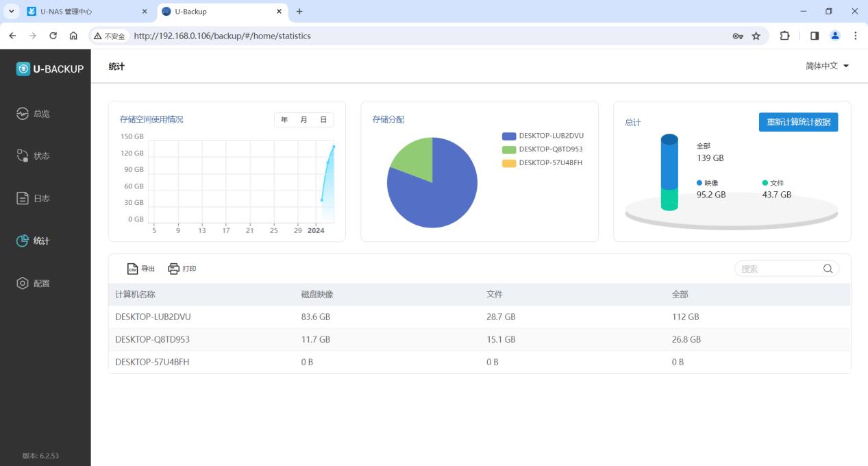Screen dimensions: 868x466
Task: Switch storage chart to 日 view
Action: pos(323,120)
